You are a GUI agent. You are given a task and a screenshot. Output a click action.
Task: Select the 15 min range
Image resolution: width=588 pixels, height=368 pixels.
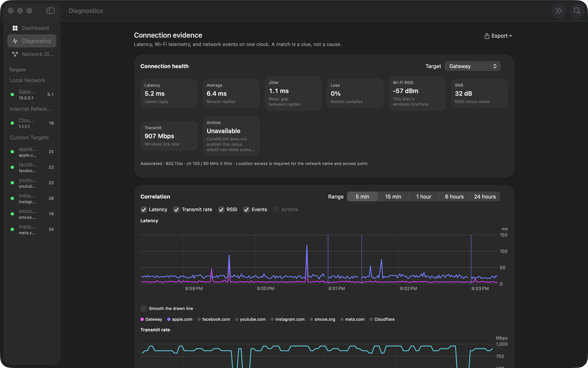coord(393,196)
